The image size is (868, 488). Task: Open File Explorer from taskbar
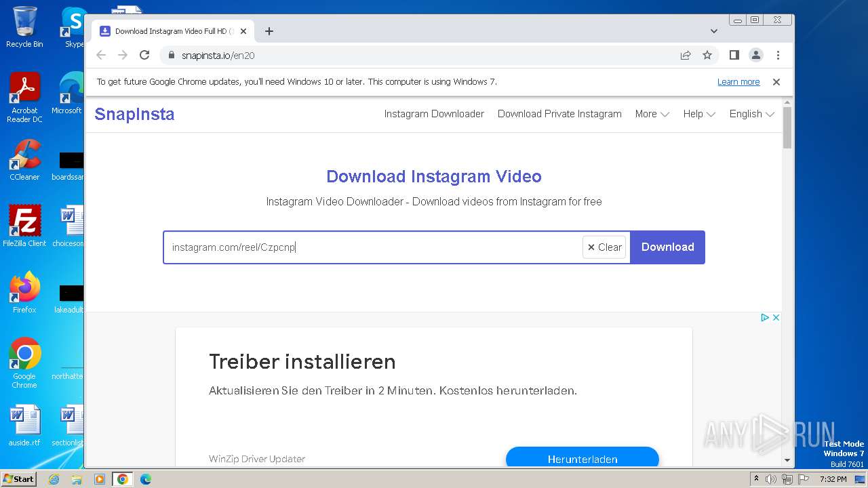[x=77, y=479]
